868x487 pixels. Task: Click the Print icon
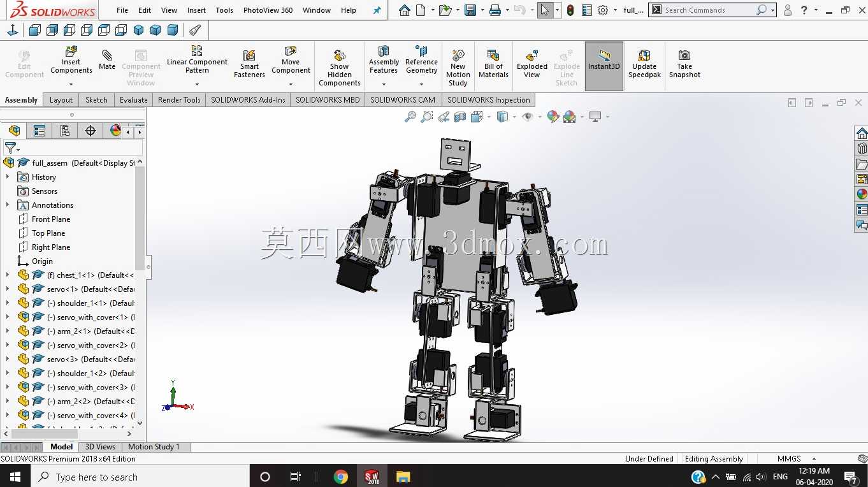(495, 10)
